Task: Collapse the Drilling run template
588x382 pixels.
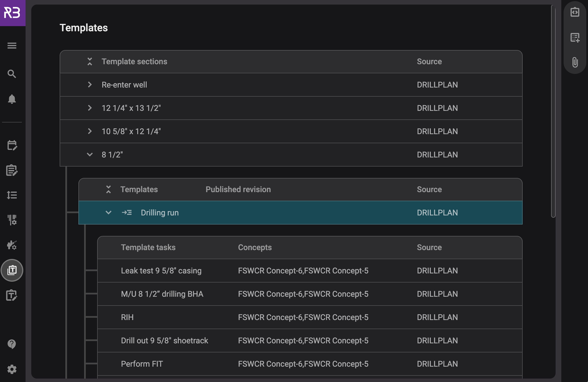Action: point(109,212)
